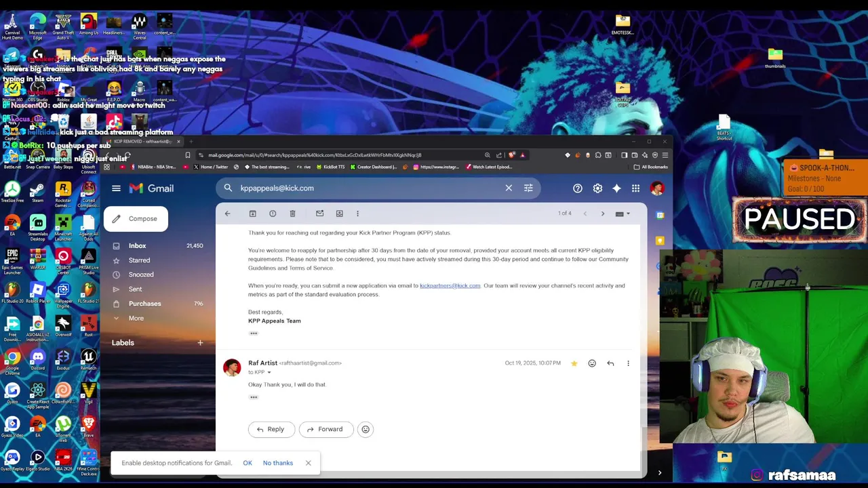The width and height of the screenshot is (868, 488).
Task: Go to the older conversation arrow
Action: (x=603, y=213)
